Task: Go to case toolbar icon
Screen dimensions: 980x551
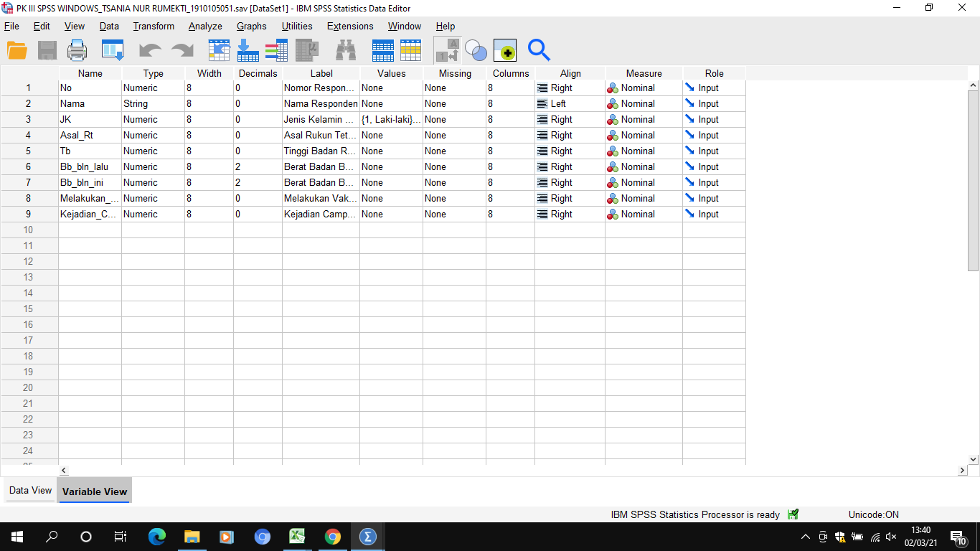Action: point(219,50)
